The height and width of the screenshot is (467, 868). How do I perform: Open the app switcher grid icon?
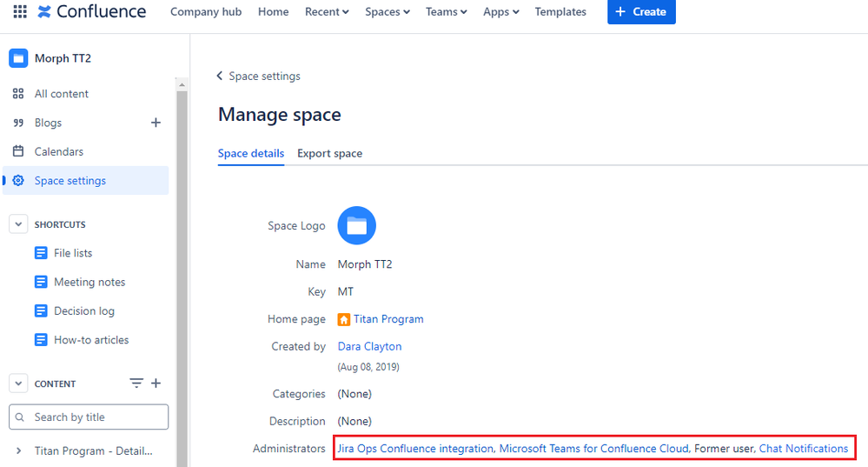coord(20,11)
